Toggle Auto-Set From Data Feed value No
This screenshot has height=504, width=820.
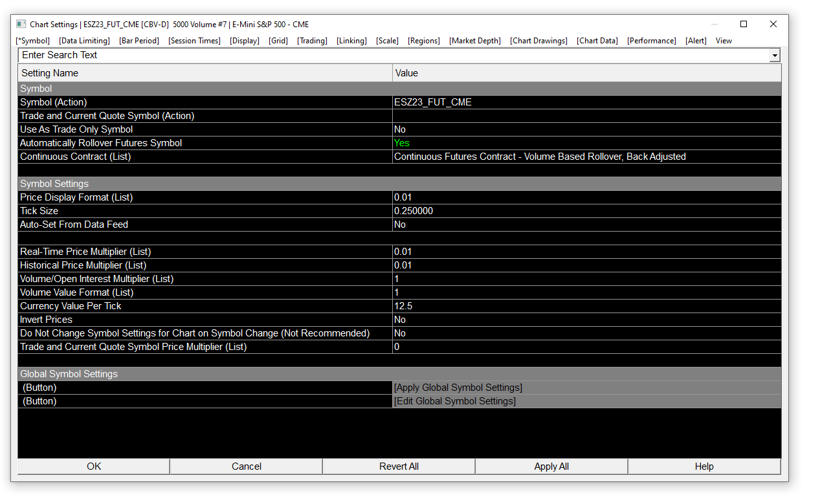tap(586, 225)
